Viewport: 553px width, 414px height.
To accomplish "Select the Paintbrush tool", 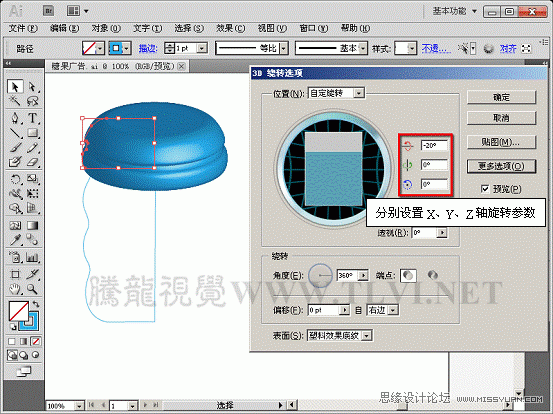I will pyautogui.click(x=15, y=148).
